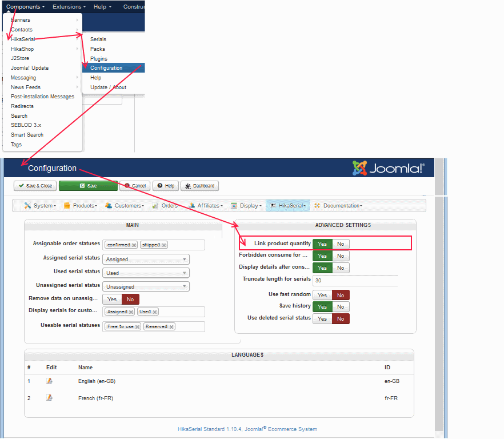Enable Use deleted serial status Yes
The width and height of the screenshot is (504, 439).
click(322, 319)
